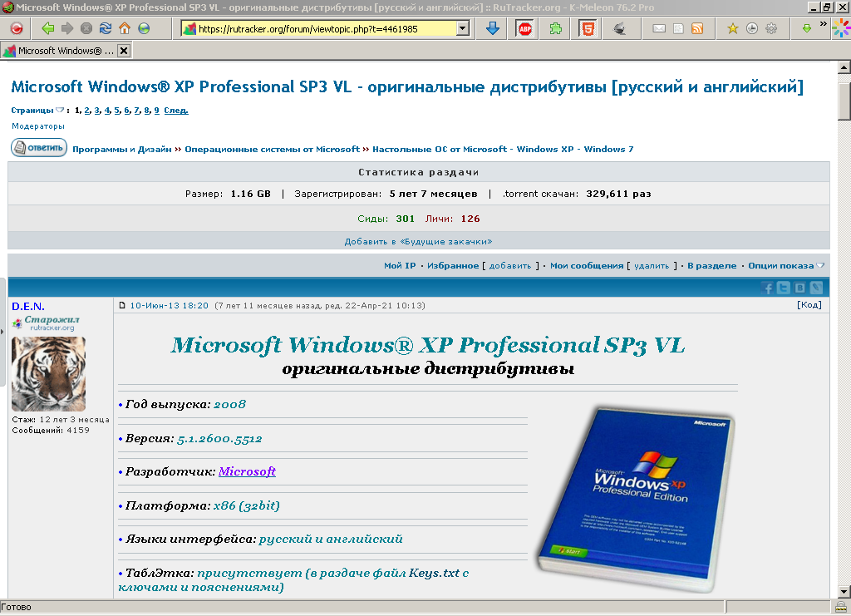Share the post on Twitter icon

pyautogui.click(x=783, y=288)
